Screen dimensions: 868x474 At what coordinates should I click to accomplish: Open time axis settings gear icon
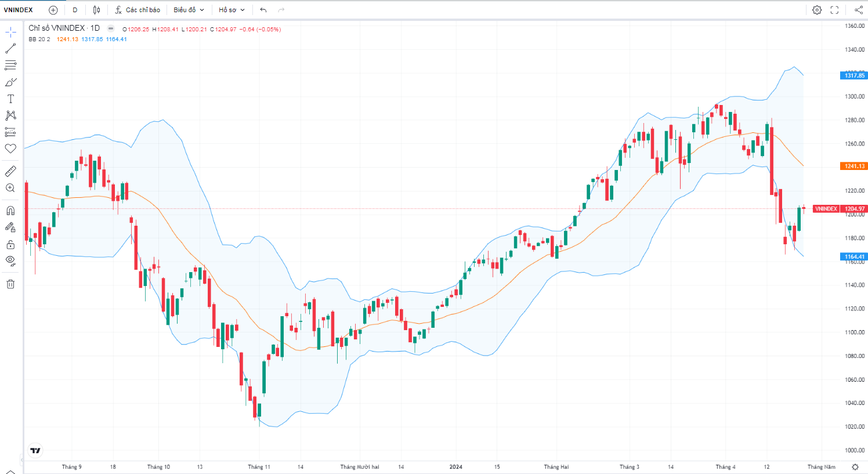click(855, 467)
